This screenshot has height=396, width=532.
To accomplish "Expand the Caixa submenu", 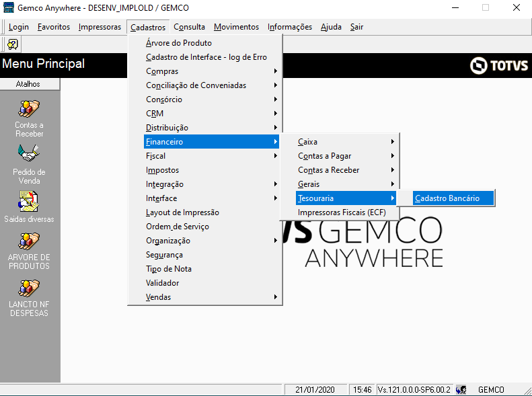I will coord(346,142).
